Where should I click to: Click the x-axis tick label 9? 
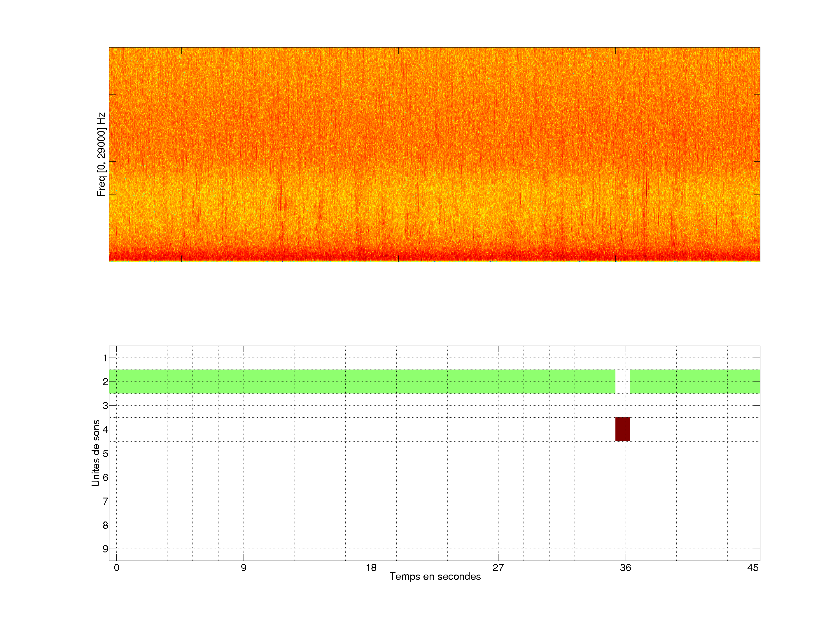pos(244,568)
